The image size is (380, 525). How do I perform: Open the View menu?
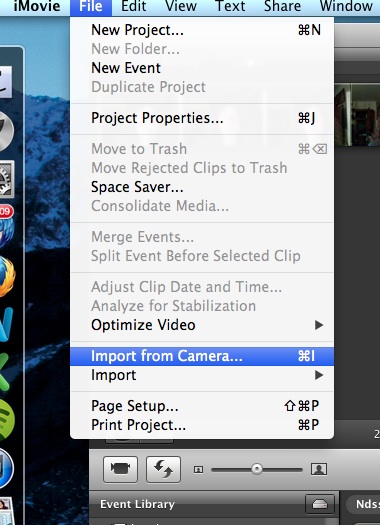pyautogui.click(x=181, y=6)
